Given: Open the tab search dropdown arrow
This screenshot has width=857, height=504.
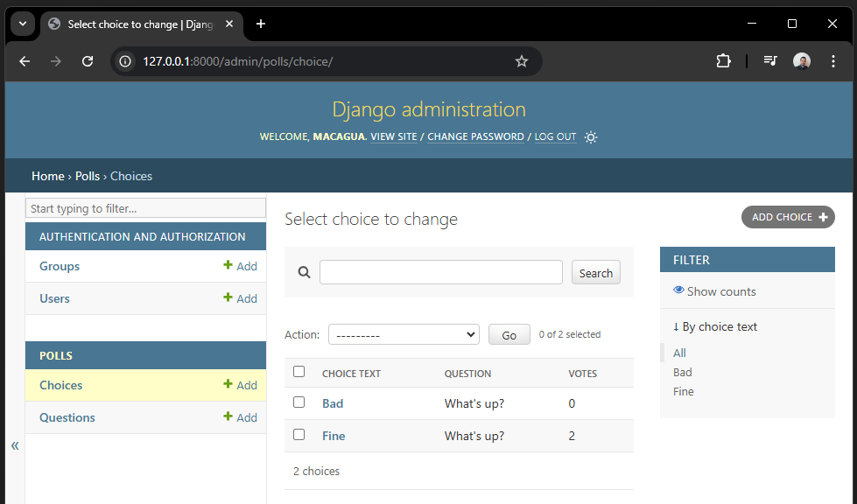Looking at the screenshot, I should tap(23, 24).
